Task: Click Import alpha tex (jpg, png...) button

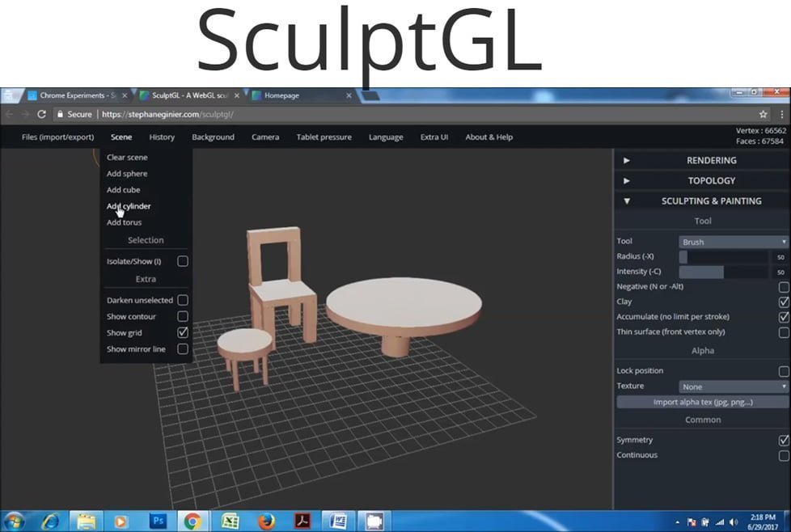Action: 703,402
